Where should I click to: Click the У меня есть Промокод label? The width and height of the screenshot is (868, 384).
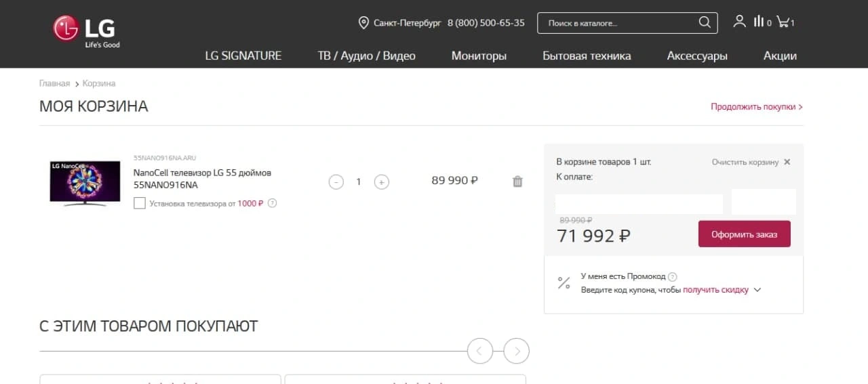[623, 276]
